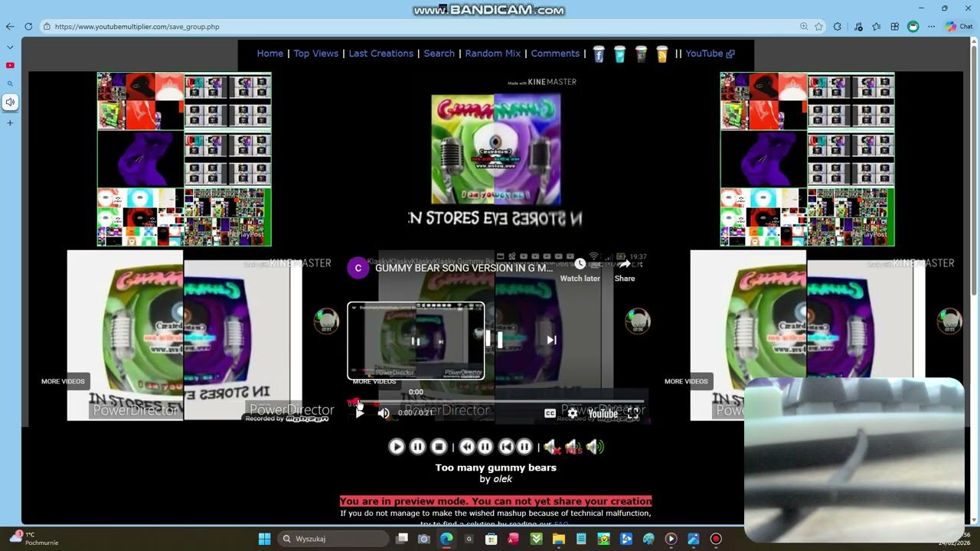Select the audio-playing sidebar tab
Image resolution: width=980 pixels, height=551 pixels.
click(10, 103)
